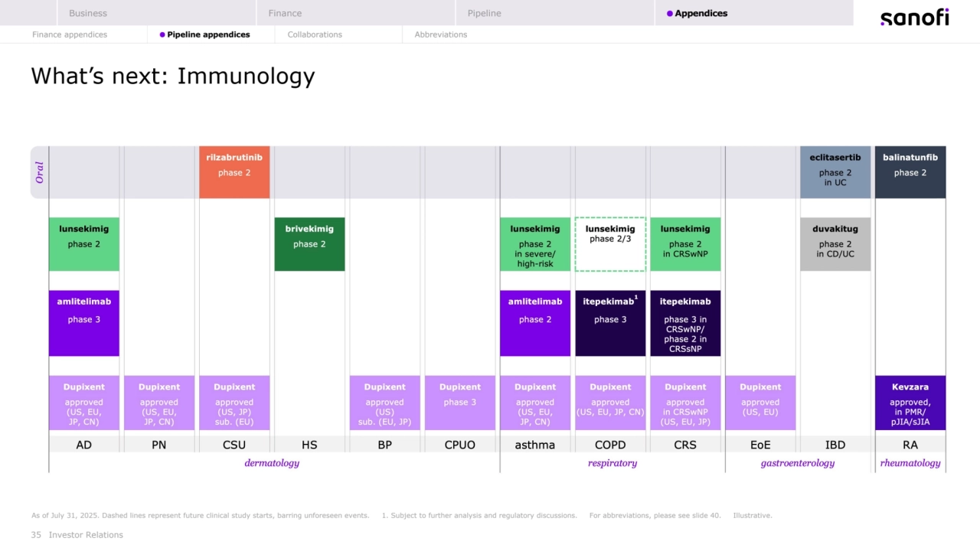Click the AD column label

tap(84, 445)
